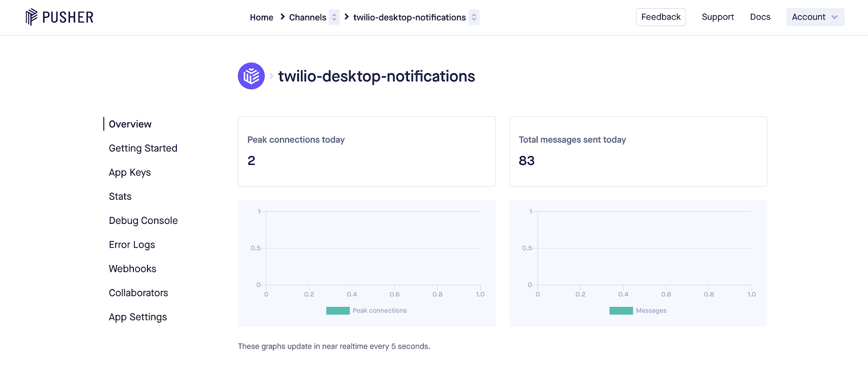This screenshot has height=373, width=868.
Task: Open Debug Console in the sidebar
Action: pos(143,221)
